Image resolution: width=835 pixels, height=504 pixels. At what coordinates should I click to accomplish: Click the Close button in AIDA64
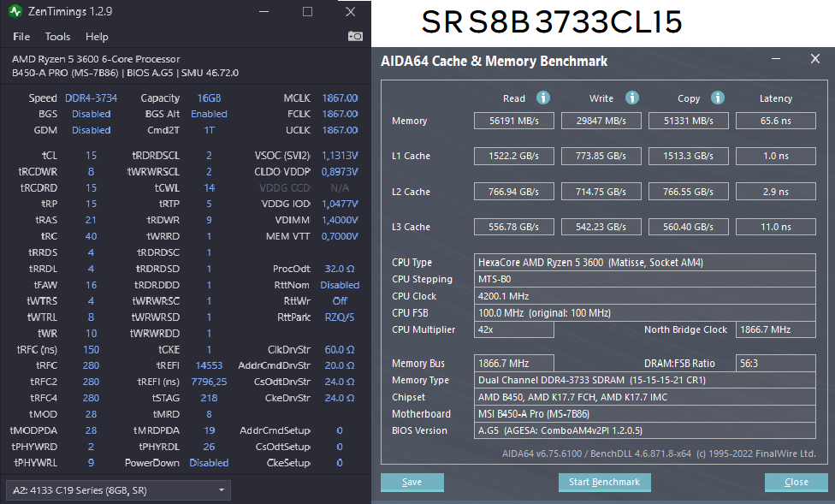pos(797,482)
